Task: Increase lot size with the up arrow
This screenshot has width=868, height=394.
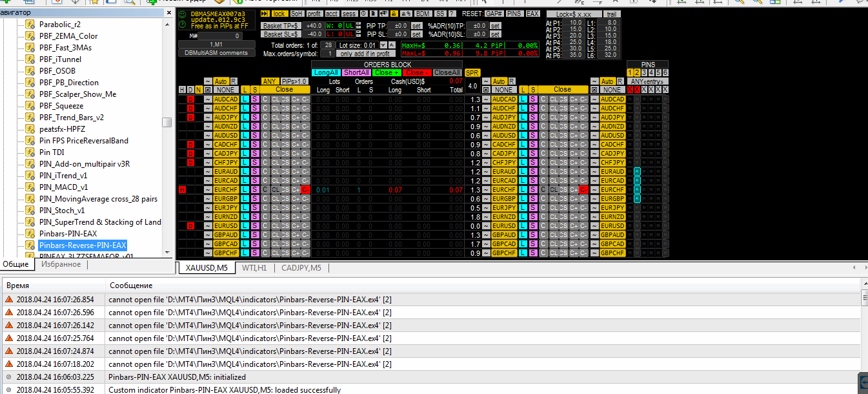Action: [392, 45]
